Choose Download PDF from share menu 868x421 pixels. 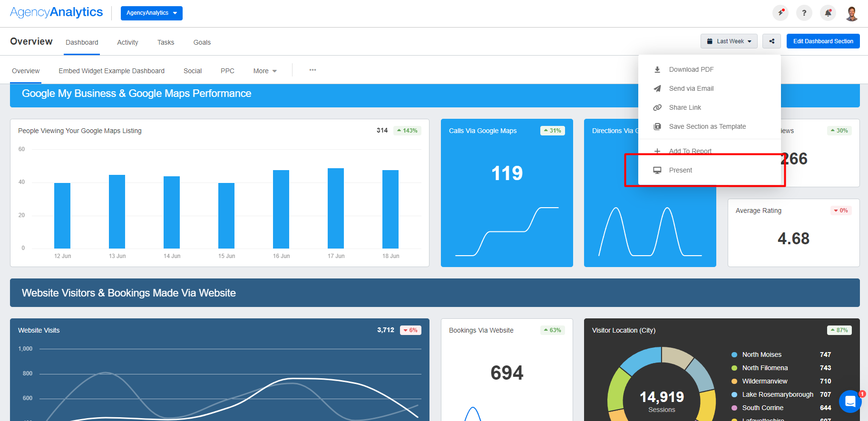(710, 69)
